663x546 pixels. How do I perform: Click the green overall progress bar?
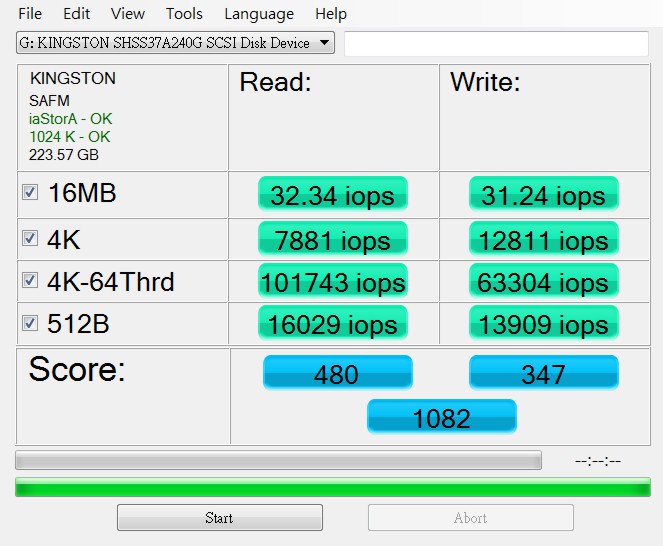(x=333, y=487)
